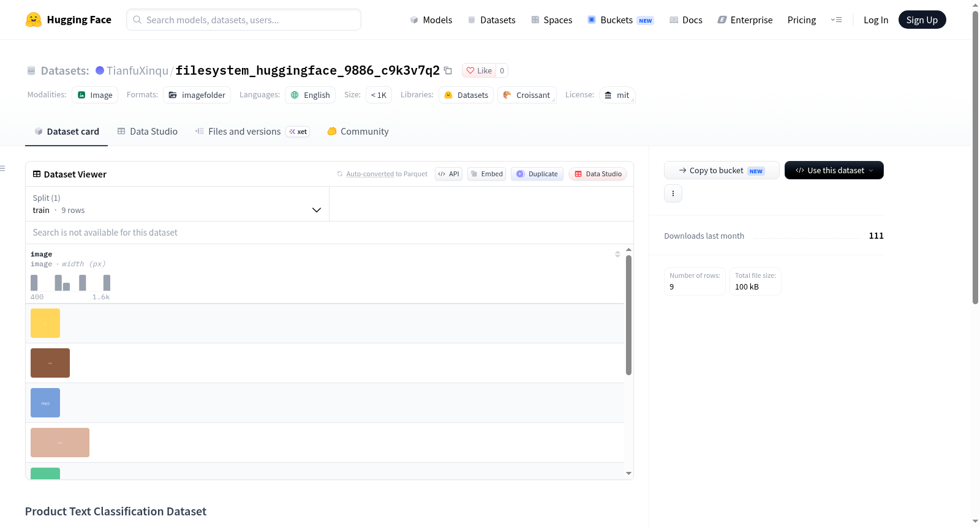The height and width of the screenshot is (527, 980).
Task: Click the Dataset Viewer grid icon
Action: (x=37, y=174)
